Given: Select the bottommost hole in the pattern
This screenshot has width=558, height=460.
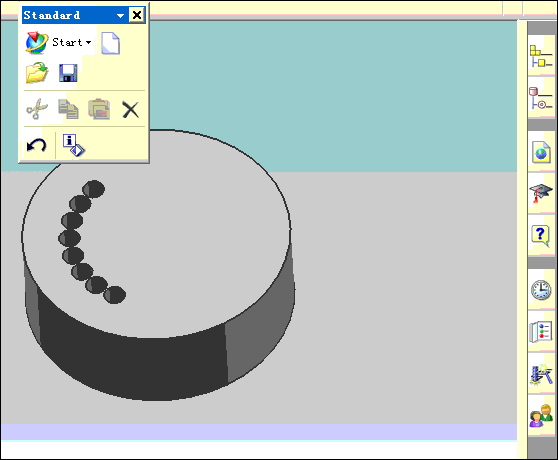Looking at the screenshot, I should pyautogui.click(x=115, y=295).
